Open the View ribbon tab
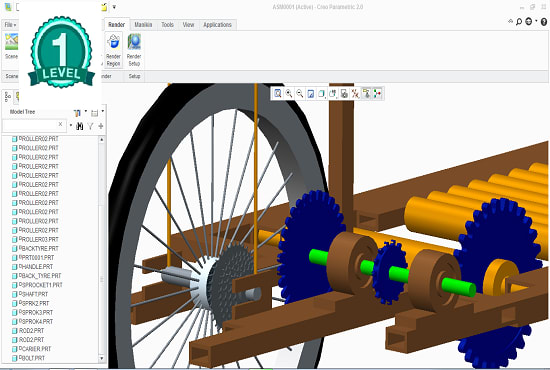The width and height of the screenshot is (550, 370). tap(188, 25)
